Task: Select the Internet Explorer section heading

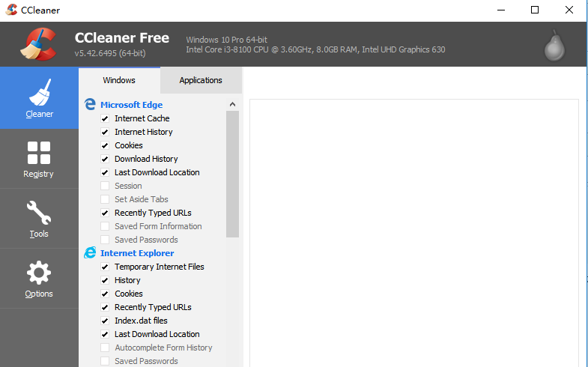Action: (x=137, y=253)
